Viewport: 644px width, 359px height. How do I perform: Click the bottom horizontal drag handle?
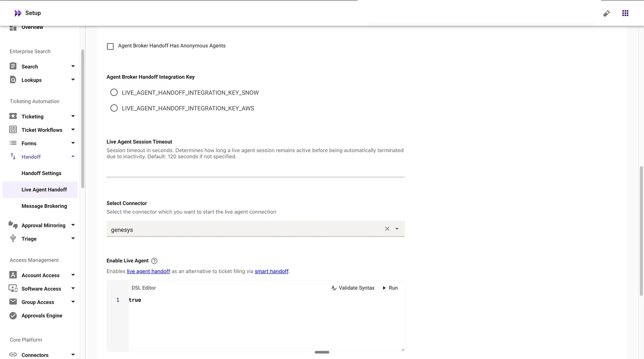point(322,352)
